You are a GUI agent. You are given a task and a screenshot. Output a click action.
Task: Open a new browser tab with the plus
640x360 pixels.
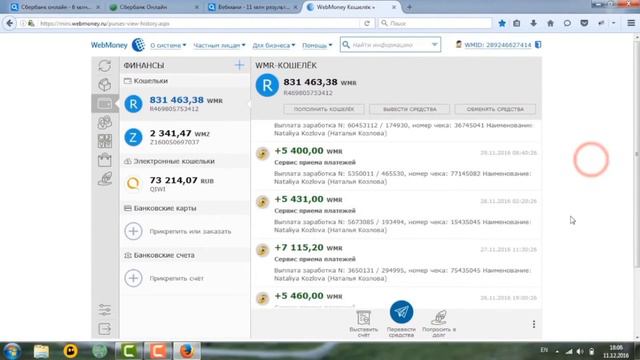click(x=409, y=7)
